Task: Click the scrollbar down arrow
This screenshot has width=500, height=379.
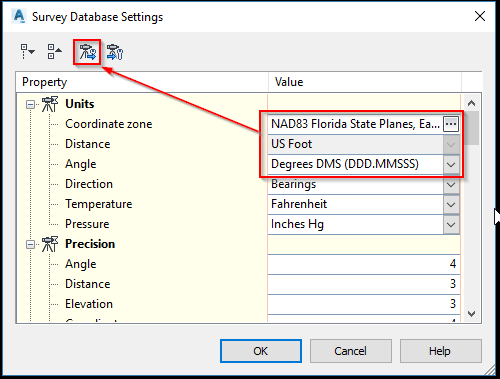Action: coord(471,314)
